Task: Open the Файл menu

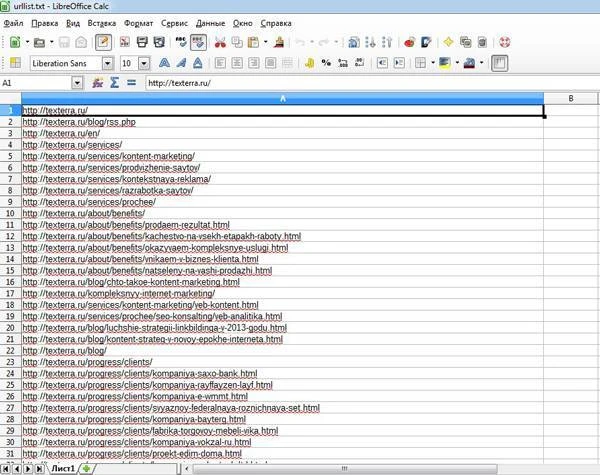Action: (x=13, y=23)
